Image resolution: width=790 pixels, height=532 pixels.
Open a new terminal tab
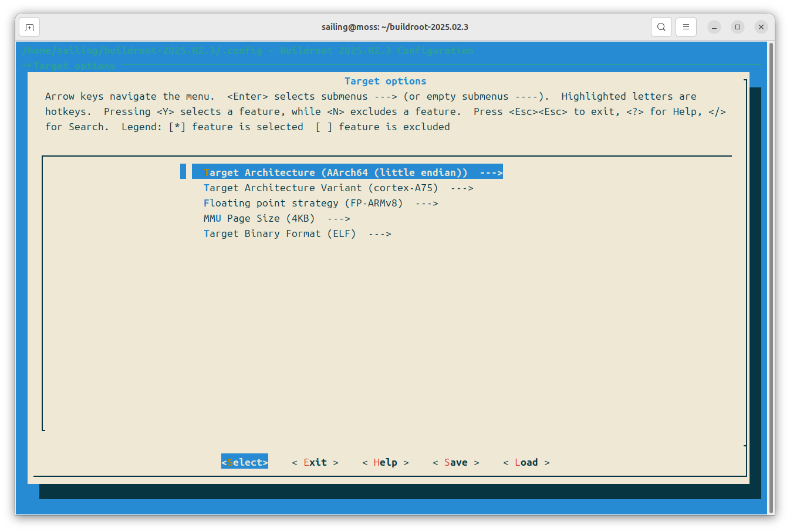29,27
